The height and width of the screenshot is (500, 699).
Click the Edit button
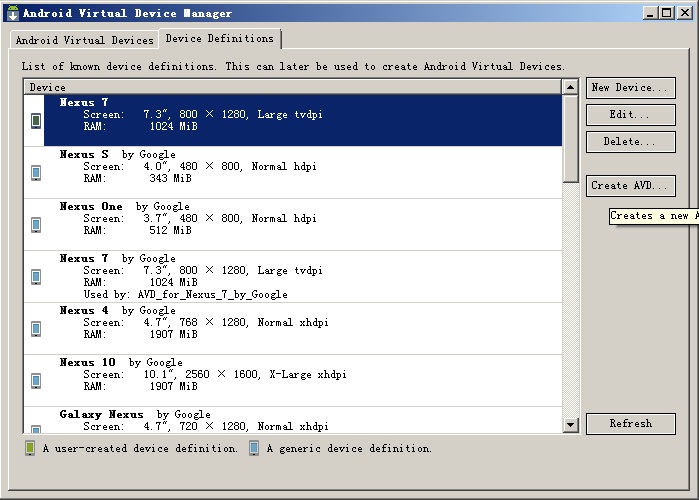coord(630,115)
